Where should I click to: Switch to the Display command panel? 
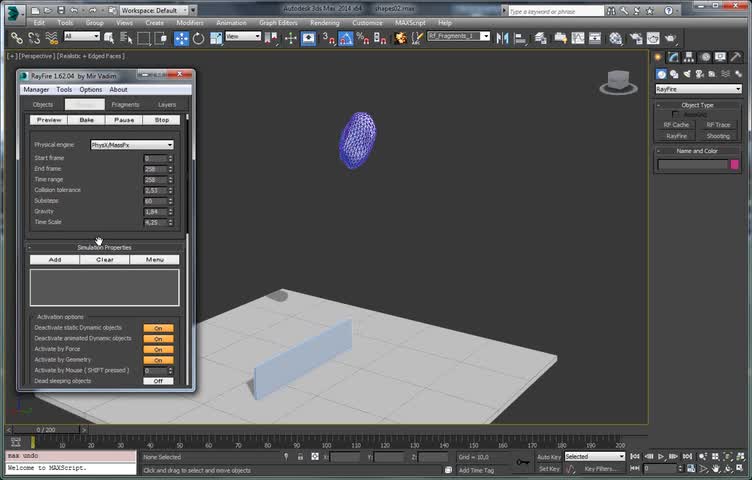tap(720, 57)
